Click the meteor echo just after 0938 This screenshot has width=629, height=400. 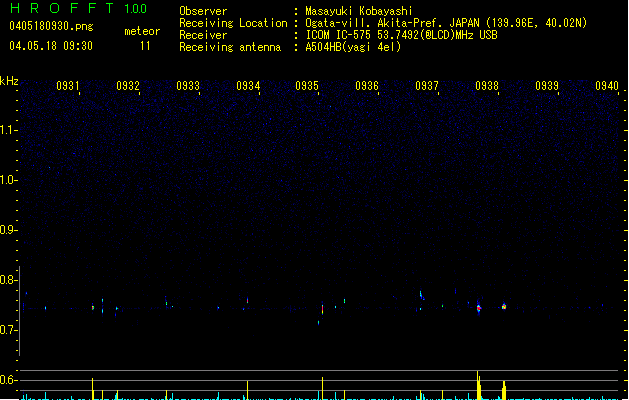[504, 307]
